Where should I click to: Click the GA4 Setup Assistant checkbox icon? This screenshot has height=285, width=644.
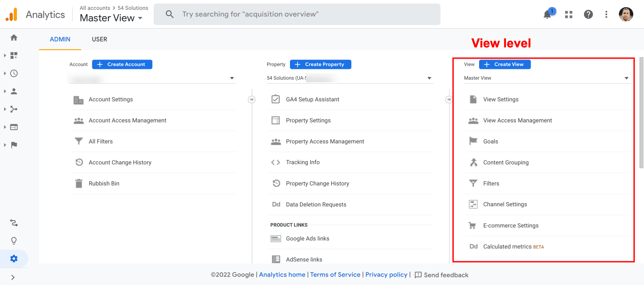(x=276, y=99)
